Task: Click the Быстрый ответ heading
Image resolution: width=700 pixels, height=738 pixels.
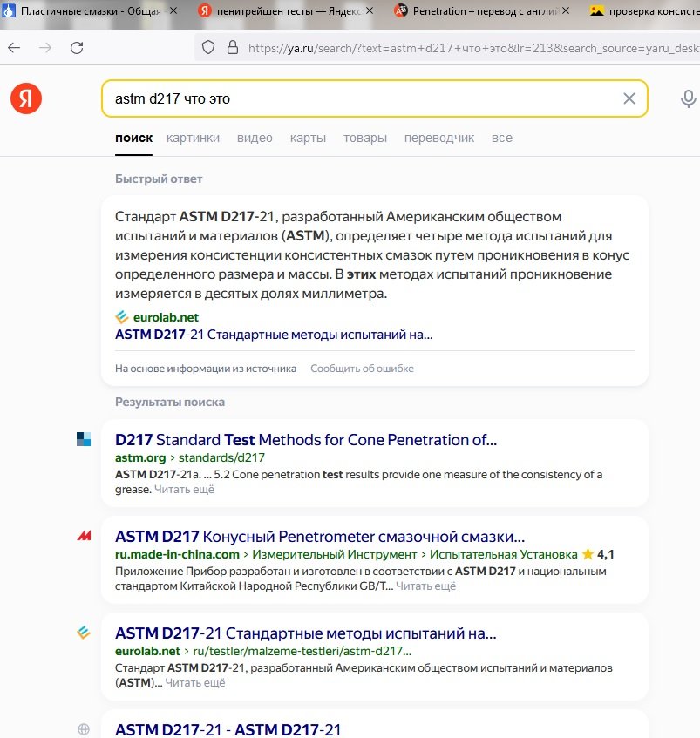Action: pyautogui.click(x=159, y=179)
